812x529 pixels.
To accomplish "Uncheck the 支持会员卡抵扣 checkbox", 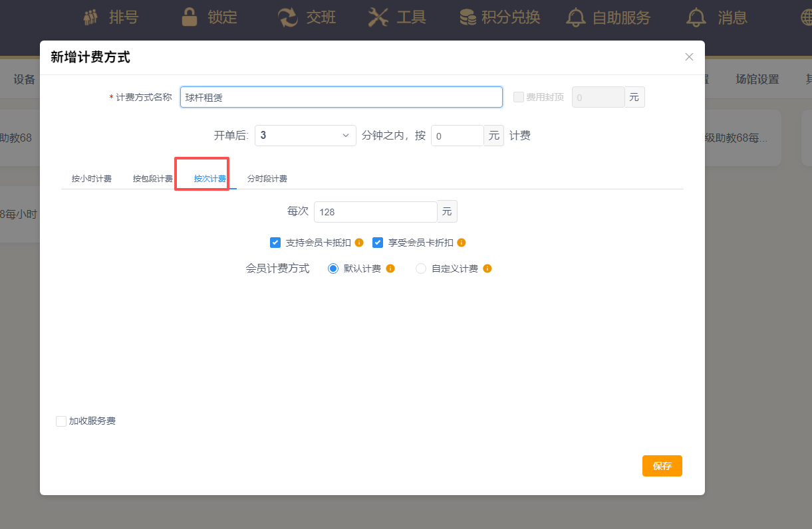I will pyautogui.click(x=275, y=243).
